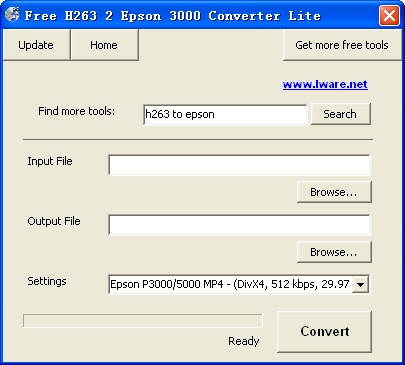405x365 pixels.
Task: Click into the Input File field
Action: [x=239, y=164]
